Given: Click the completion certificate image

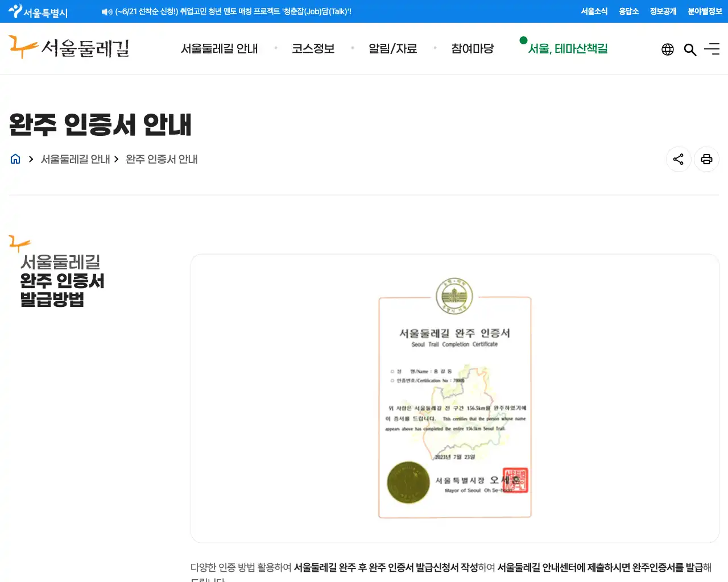Looking at the screenshot, I should 455,398.
